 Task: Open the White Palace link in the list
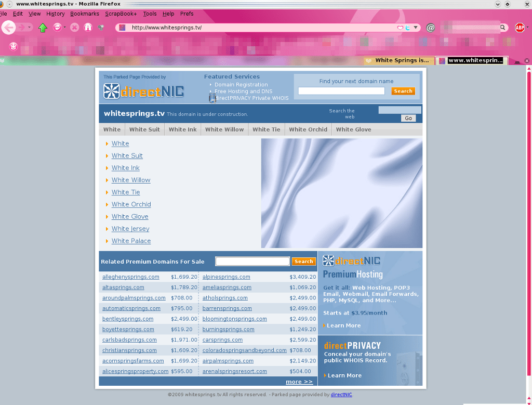click(131, 241)
